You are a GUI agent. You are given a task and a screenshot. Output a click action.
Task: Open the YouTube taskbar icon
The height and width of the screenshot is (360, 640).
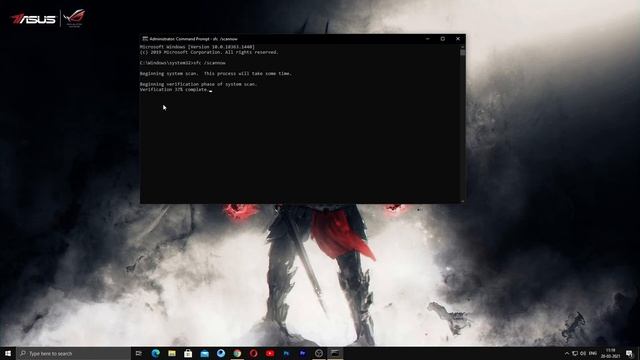pos(270,353)
